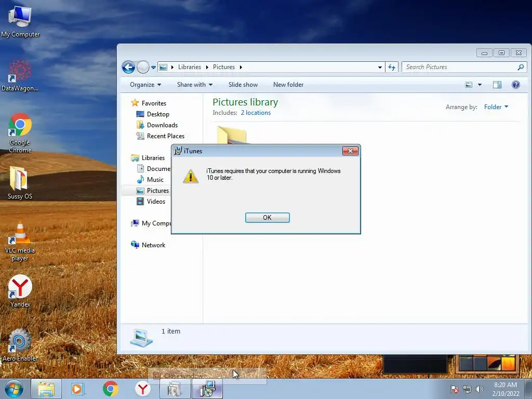Viewport: 532px width, 399px height.
Task: Start the Slide show
Action: click(x=243, y=85)
